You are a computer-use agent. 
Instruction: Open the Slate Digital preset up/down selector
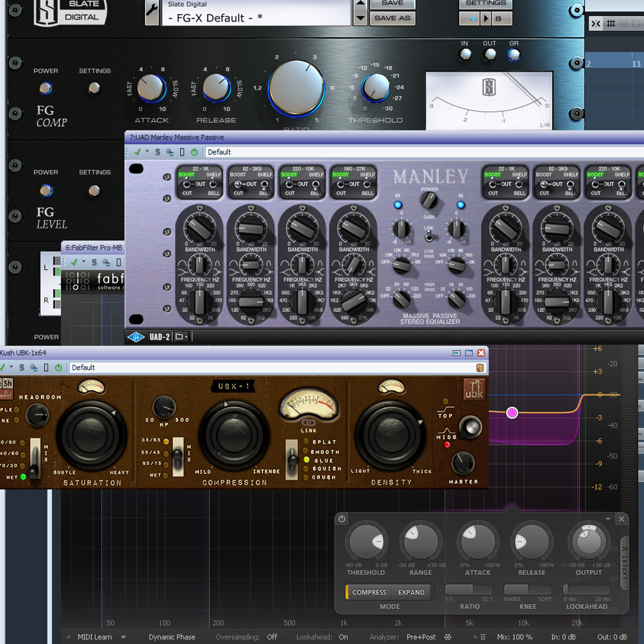[360, 12]
